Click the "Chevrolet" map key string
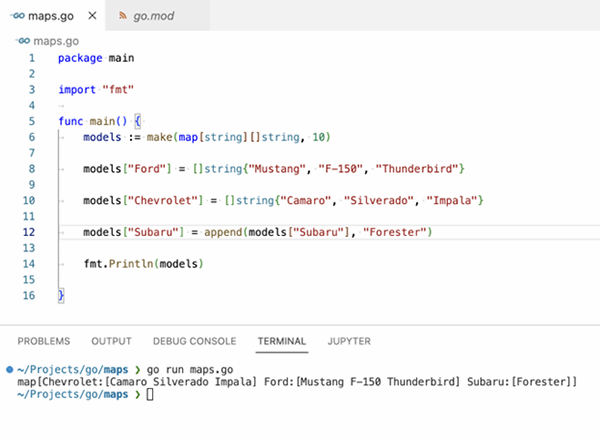This screenshot has width=600, height=440. tap(157, 201)
